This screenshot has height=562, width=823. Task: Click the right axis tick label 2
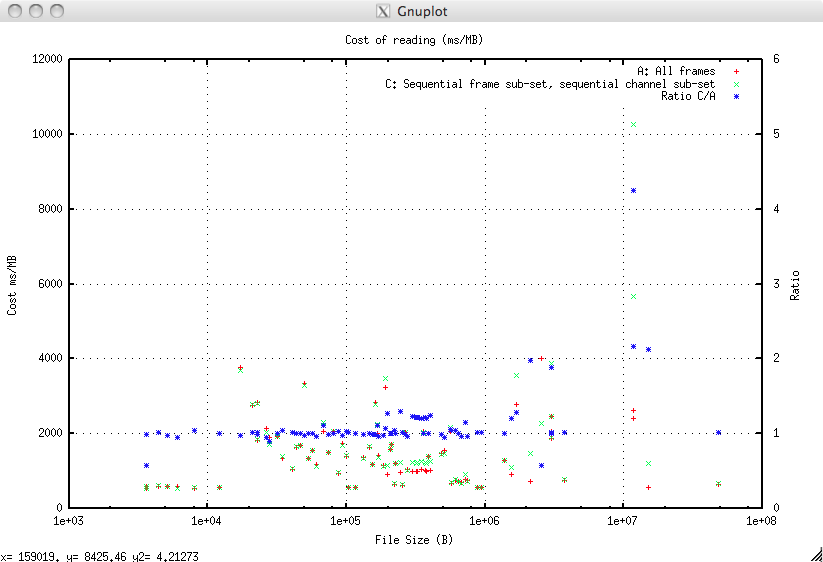pos(776,358)
